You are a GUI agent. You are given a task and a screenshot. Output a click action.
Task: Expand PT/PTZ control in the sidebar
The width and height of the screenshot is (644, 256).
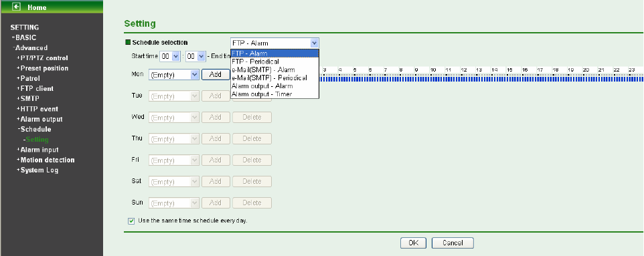coord(44,58)
